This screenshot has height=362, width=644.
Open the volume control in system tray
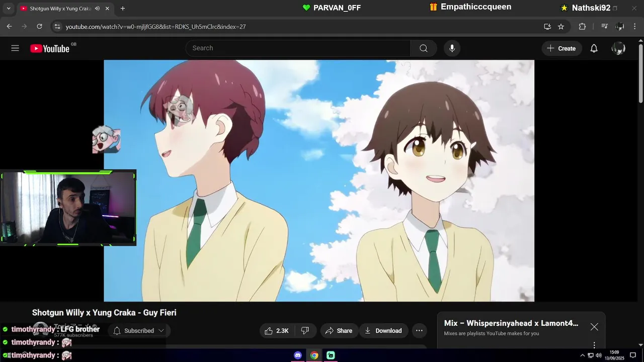click(598, 355)
